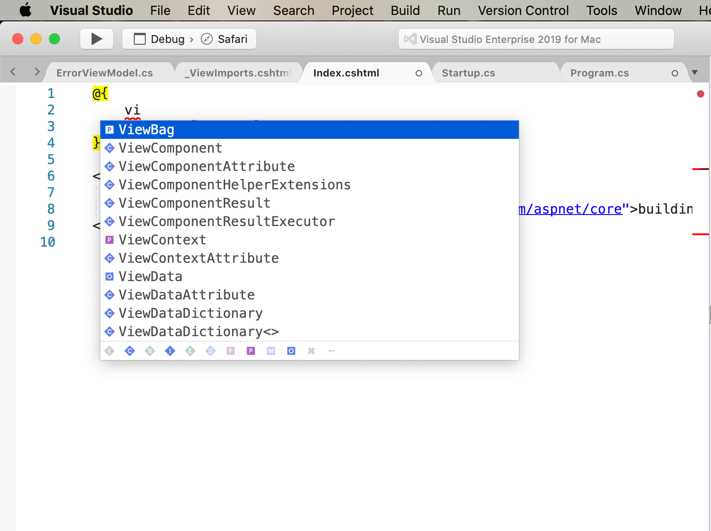Toggle the dark purple property filter icon
The image size is (711, 531).
(251, 351)
